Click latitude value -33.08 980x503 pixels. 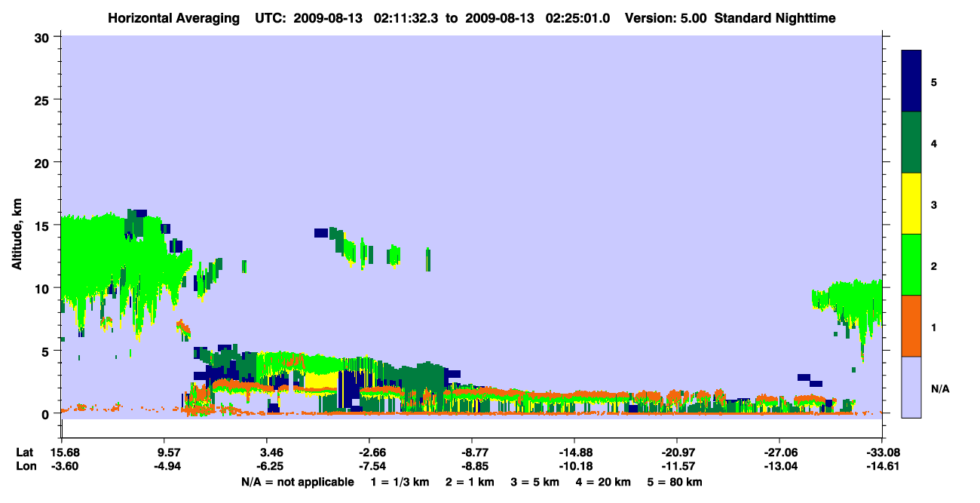pos(882,452)
